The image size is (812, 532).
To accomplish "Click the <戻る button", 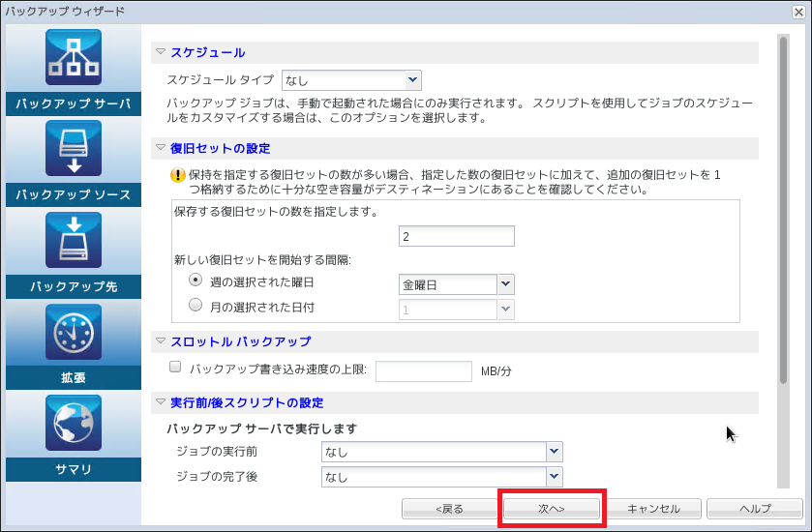I will point(449,509).
